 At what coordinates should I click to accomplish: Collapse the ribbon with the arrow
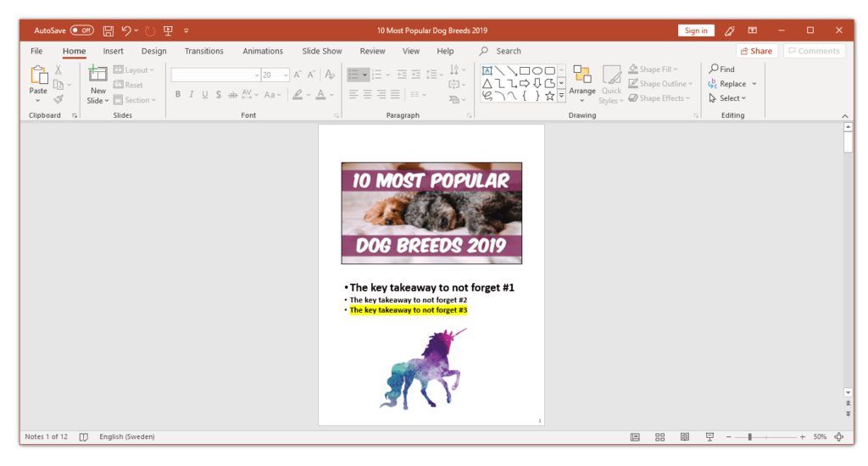[x=845, y=116]
